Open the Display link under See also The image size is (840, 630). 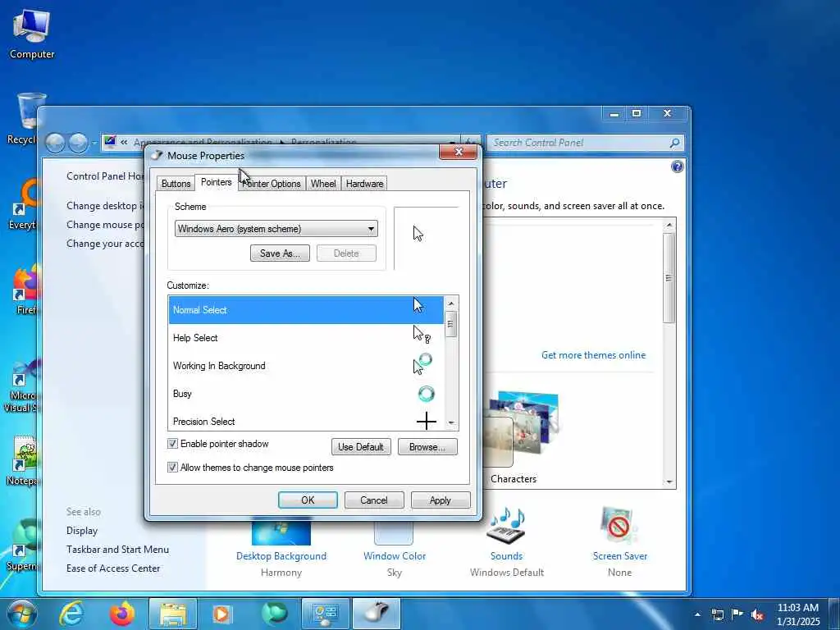82,531
